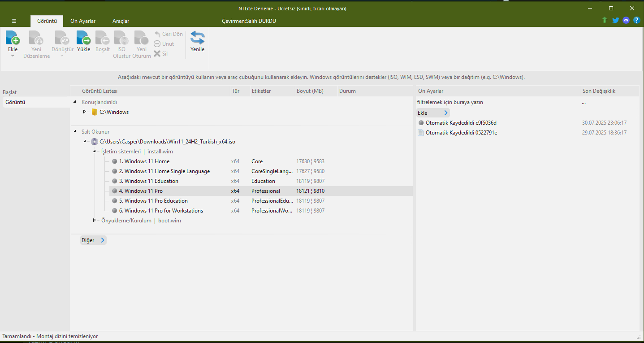Close the NTLite window

pos(632,8)
